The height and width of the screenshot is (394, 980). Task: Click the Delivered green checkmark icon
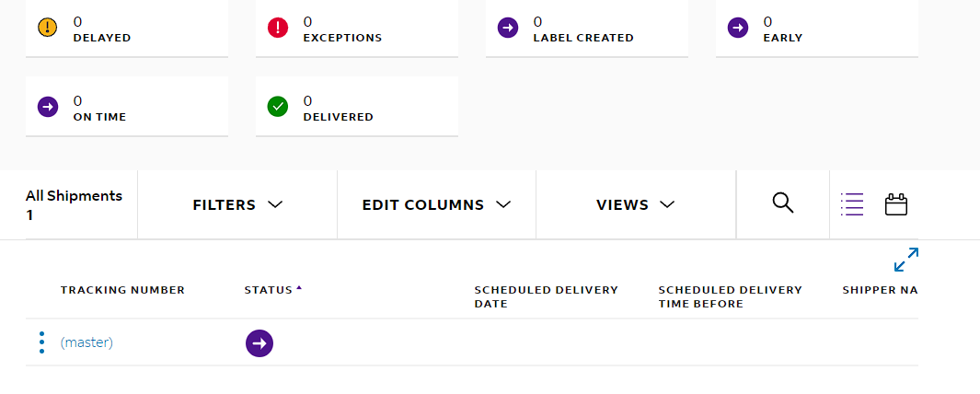tap(278, 107)
